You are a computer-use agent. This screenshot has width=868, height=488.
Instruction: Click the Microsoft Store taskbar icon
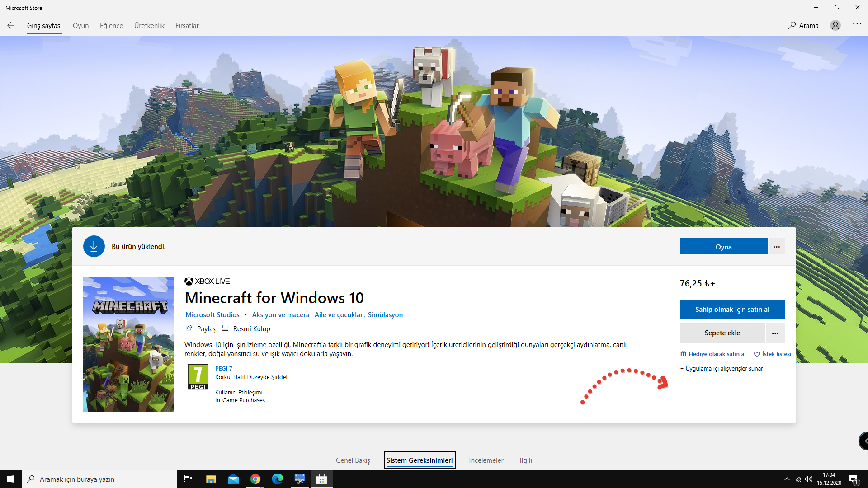(321, 479)
